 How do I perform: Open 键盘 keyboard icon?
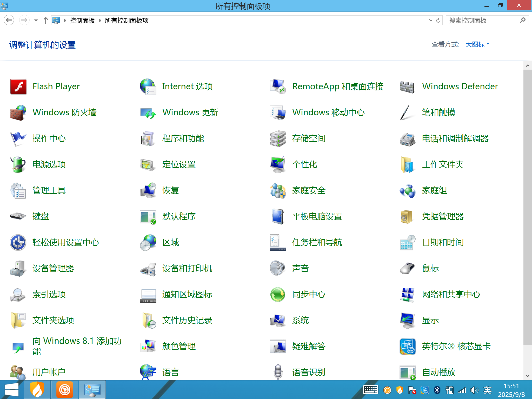coord(18,216)
